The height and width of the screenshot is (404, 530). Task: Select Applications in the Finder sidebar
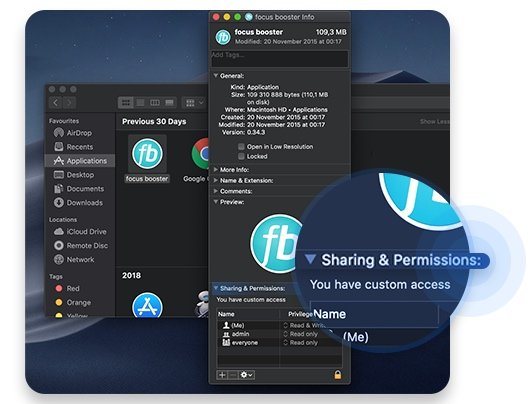click(x=80, y=161)
